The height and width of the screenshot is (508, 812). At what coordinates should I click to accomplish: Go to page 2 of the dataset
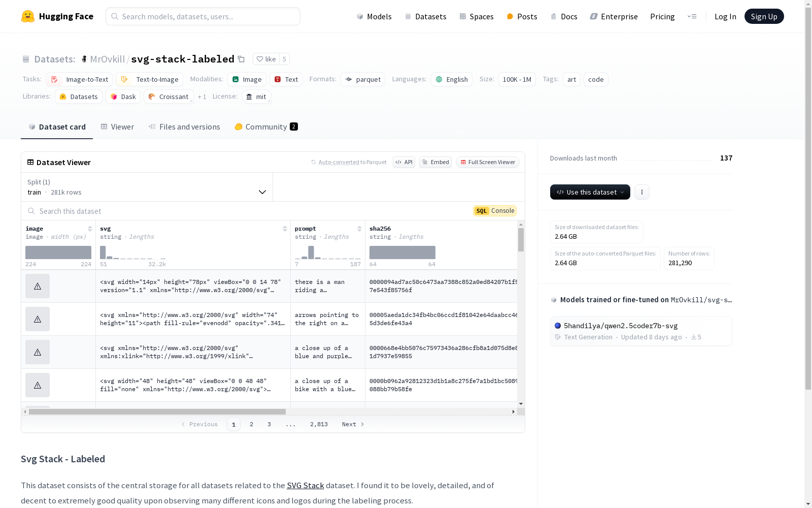(251, 424)
